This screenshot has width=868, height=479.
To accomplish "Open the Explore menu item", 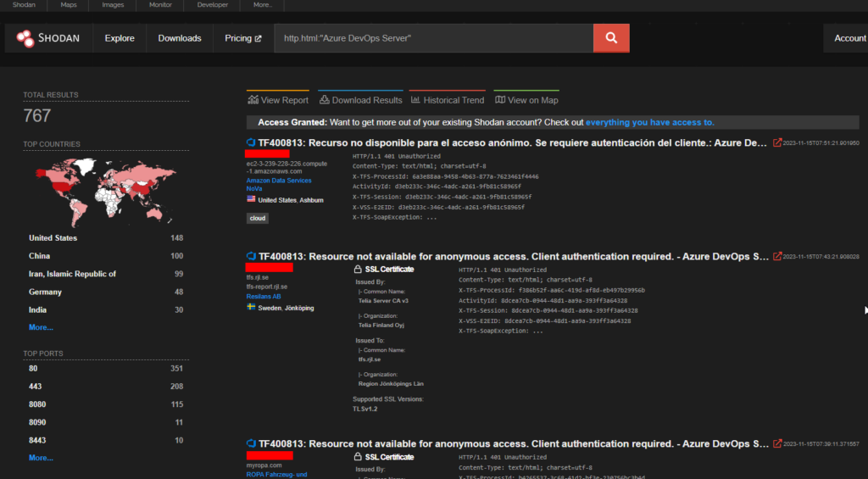I will tap(120, 38).
